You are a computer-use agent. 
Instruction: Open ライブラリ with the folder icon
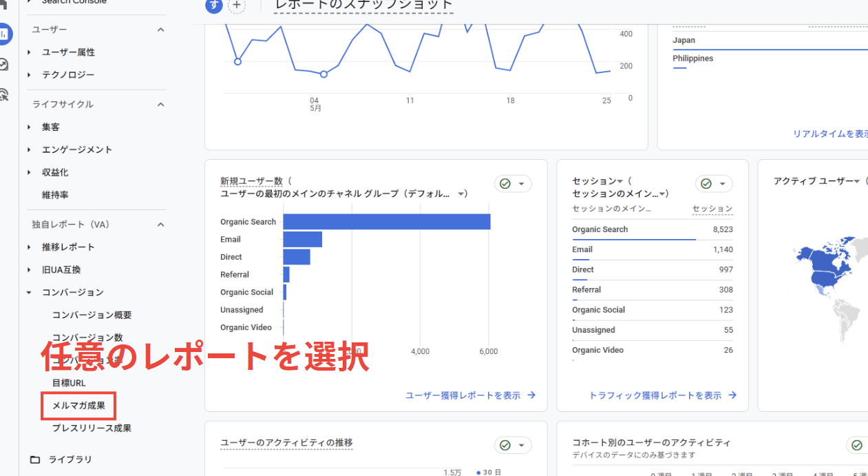(35, 459)
